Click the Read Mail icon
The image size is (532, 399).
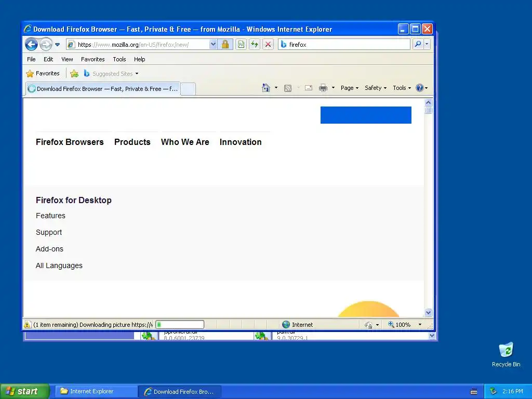tap(309, 88)
